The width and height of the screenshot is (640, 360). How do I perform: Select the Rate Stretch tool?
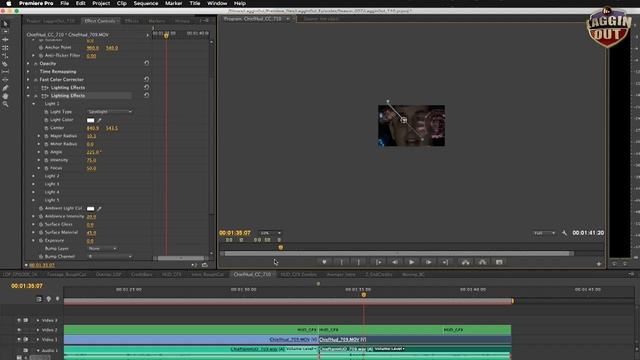tap(5, 56)
